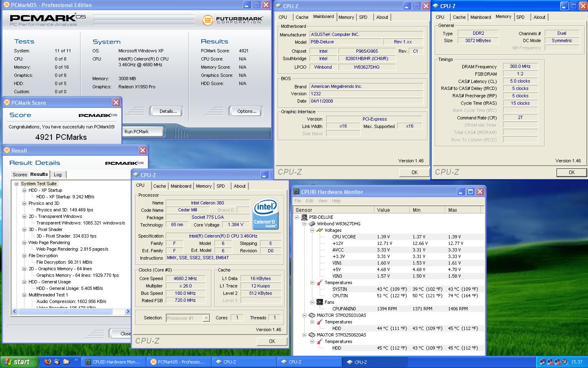Open Mainboard tab in CPU-Z CPU window
The width and height of the screenshot is (588, 368).
181,186
